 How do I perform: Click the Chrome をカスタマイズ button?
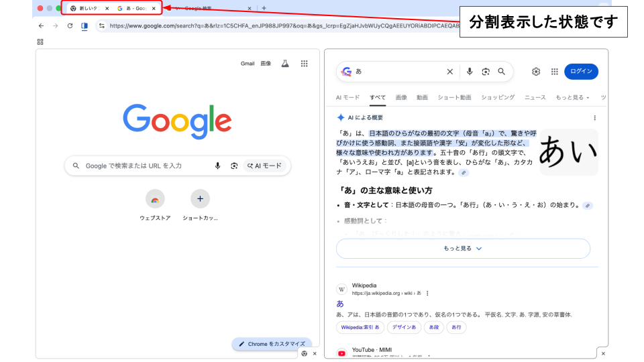point(272,344)
